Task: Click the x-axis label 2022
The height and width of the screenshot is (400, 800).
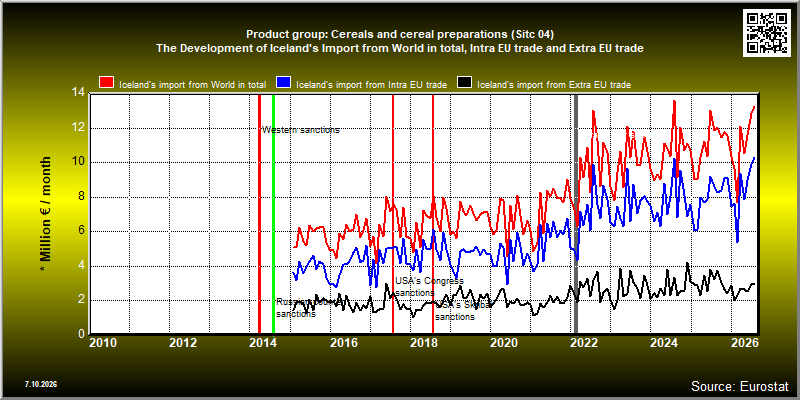Action: pos(583,342)
